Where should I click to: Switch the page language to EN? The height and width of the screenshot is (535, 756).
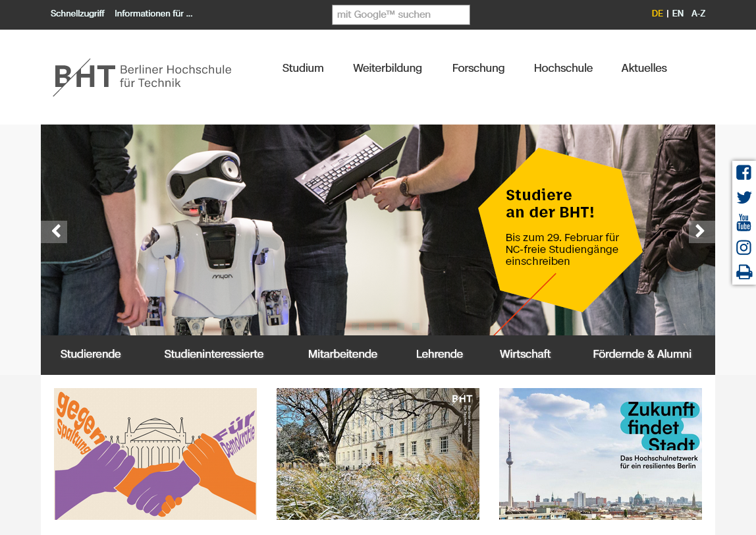(678, 13)
